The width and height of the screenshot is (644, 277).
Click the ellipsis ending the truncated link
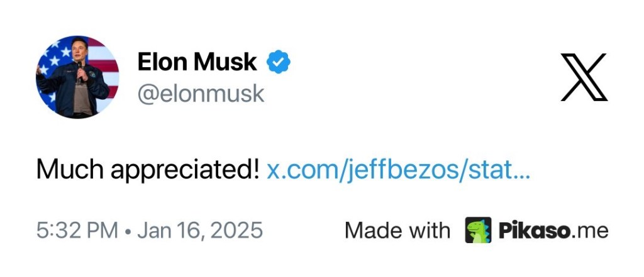tap(523, 170)
